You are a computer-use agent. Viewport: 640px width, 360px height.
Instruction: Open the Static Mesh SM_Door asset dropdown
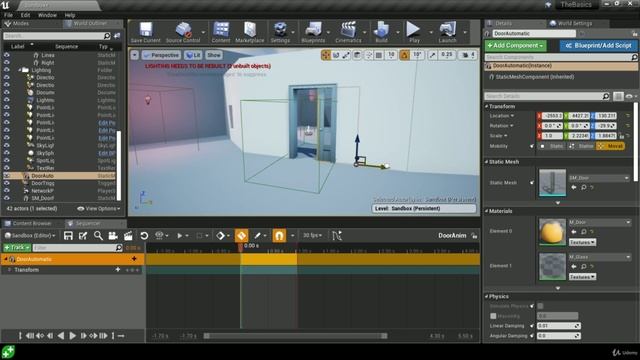(599, 178)
